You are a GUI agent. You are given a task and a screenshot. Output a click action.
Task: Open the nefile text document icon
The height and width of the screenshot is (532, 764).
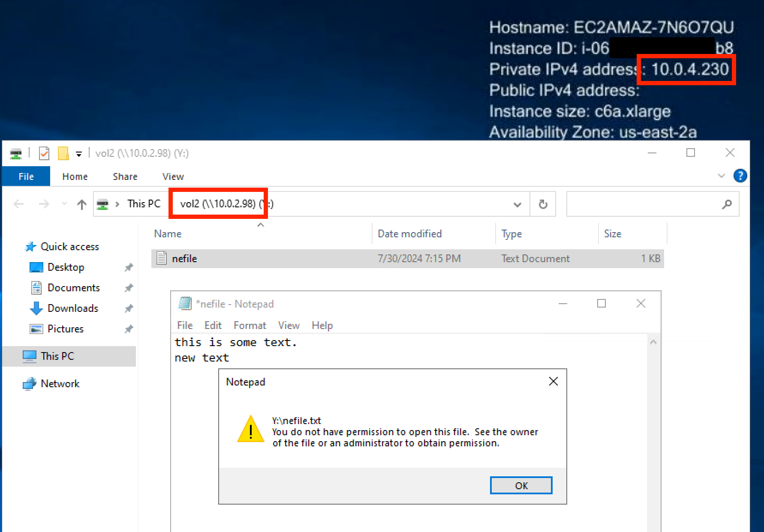162,258
